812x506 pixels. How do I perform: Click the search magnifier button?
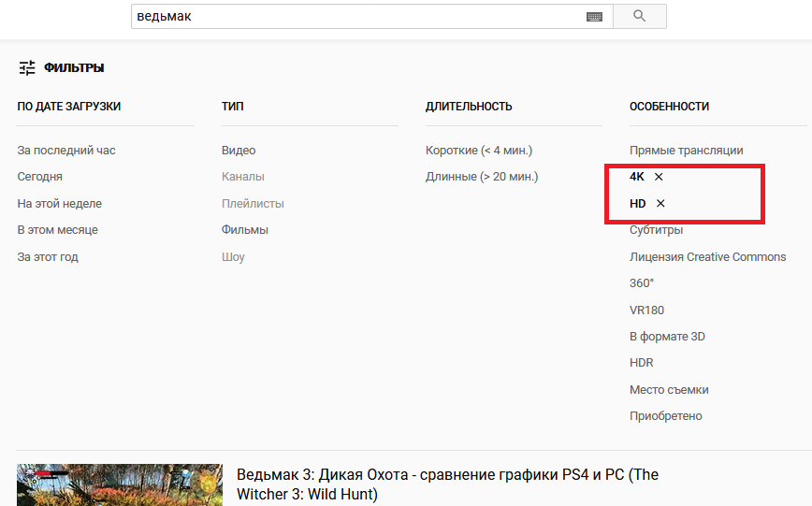[x=640, y=16]
